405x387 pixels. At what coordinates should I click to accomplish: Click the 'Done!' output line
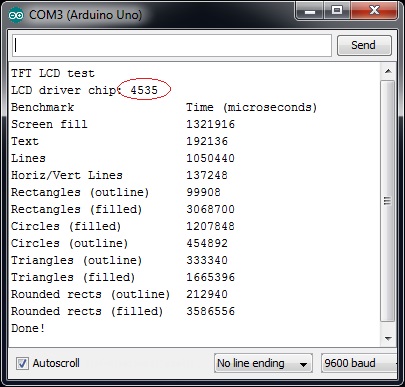coord(28,328)
